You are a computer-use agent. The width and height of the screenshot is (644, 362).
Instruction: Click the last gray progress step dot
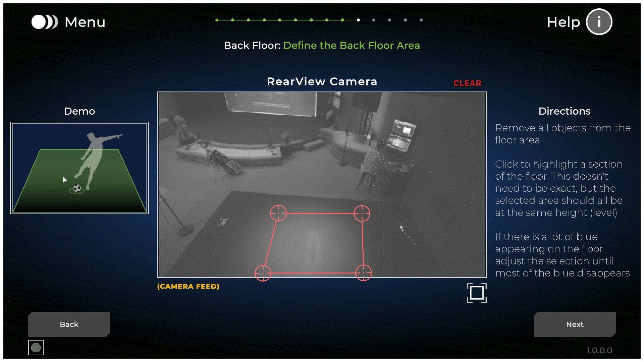[x=421, y=20]
